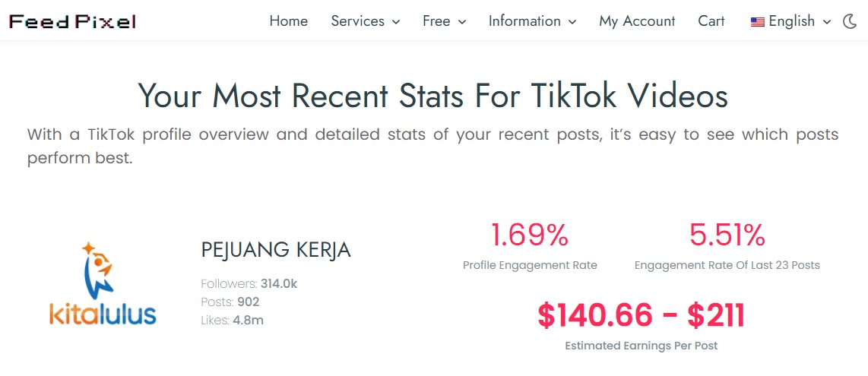
Task: Toggle dark mode moon icon
Action: tap(851, 21)
